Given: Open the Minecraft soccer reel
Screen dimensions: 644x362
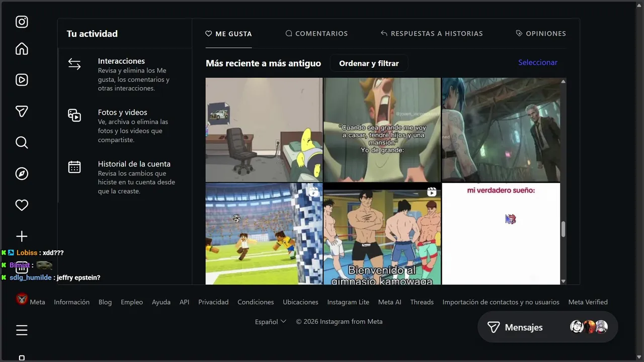Looking at the screenshot, I should coord(264,234).
